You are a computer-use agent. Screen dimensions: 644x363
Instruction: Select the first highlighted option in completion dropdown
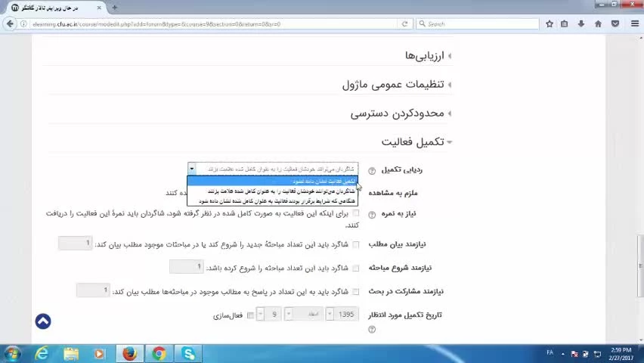coord(272,181)
